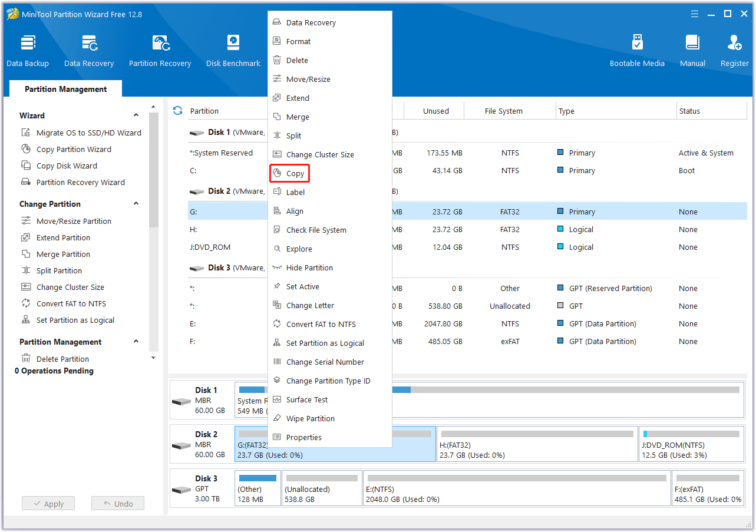Refresh the partition list

click(177, 111)
